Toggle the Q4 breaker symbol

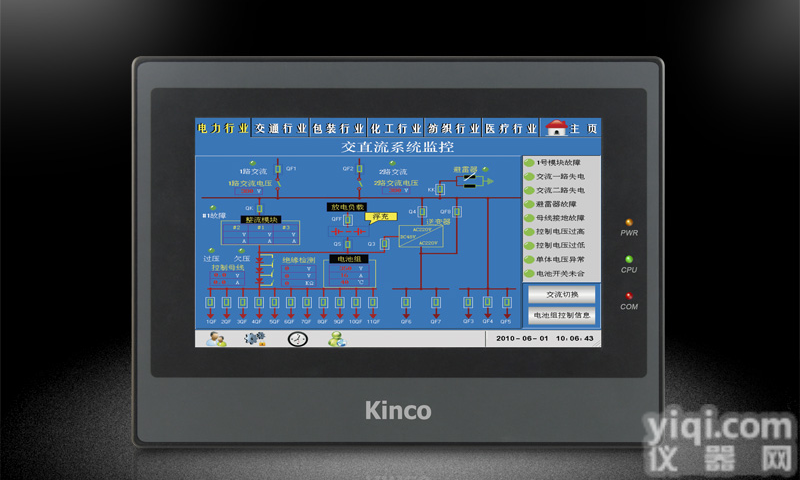422,211
